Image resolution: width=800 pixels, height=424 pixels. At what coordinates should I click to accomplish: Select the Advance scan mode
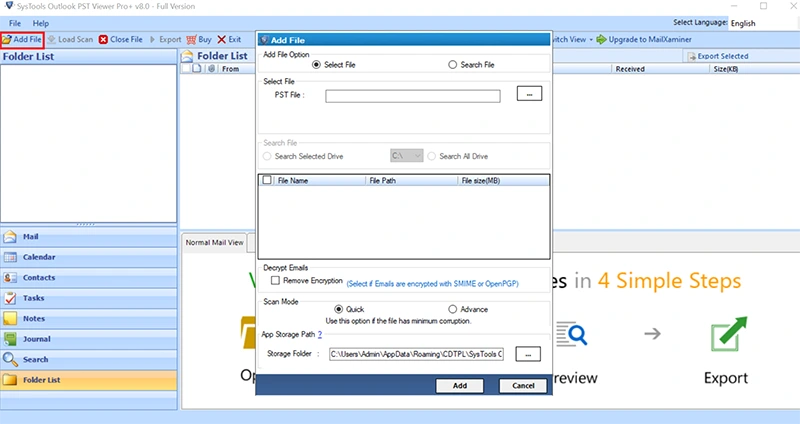point(453,309)
